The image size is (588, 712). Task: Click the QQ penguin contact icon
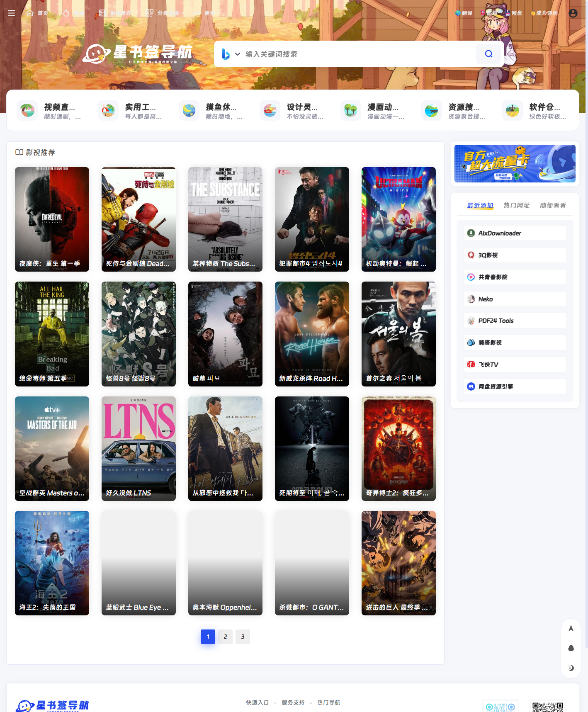[571, 648]
